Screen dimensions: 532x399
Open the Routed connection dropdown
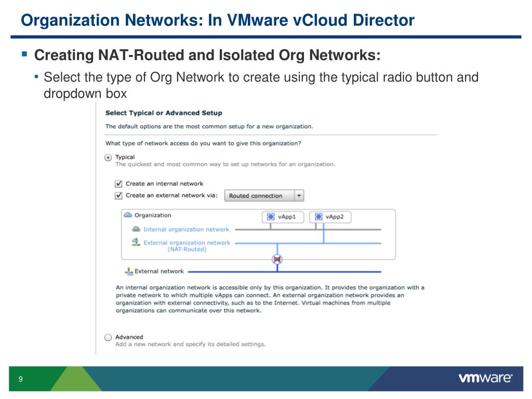[x=264, y=196]
